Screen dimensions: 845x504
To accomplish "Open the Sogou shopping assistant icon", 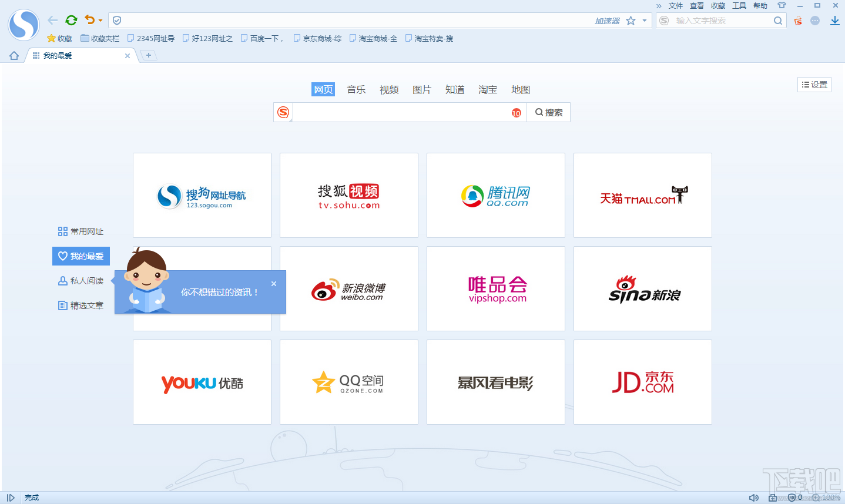I will (x=797, y=20).
